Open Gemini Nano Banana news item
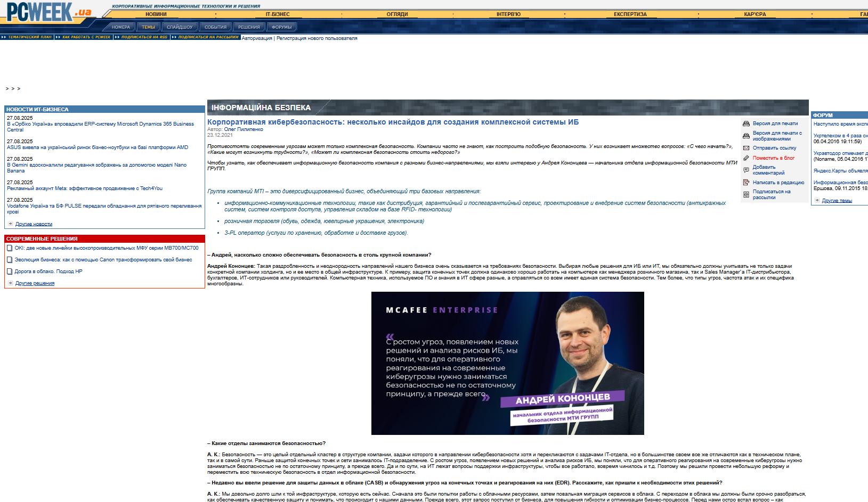 (x=96, y=168)
